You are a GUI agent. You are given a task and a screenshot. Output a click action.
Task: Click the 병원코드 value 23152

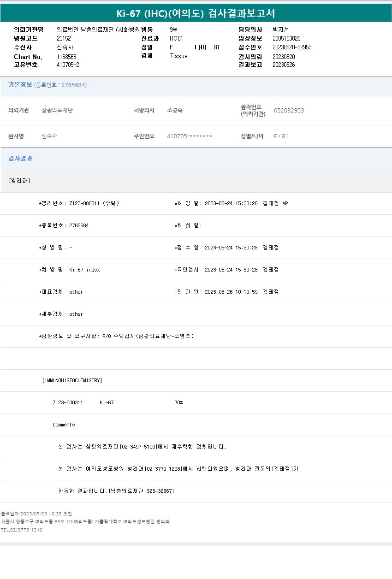click(64, 39)
